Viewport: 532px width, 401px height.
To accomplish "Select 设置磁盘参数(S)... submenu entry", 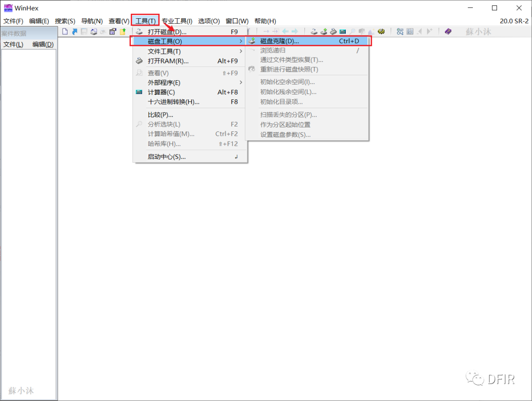I will pos(307,135).
